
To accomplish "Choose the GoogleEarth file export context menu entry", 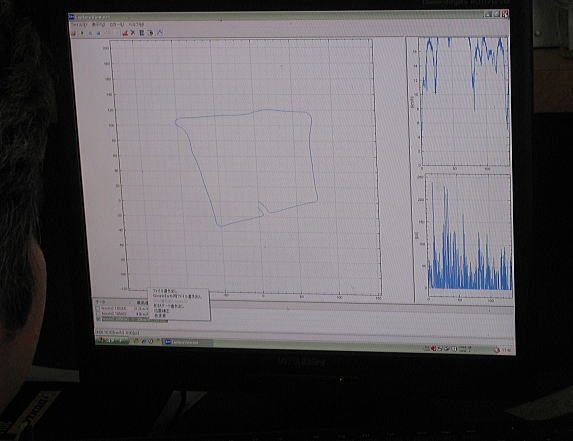I will [177, 296].
